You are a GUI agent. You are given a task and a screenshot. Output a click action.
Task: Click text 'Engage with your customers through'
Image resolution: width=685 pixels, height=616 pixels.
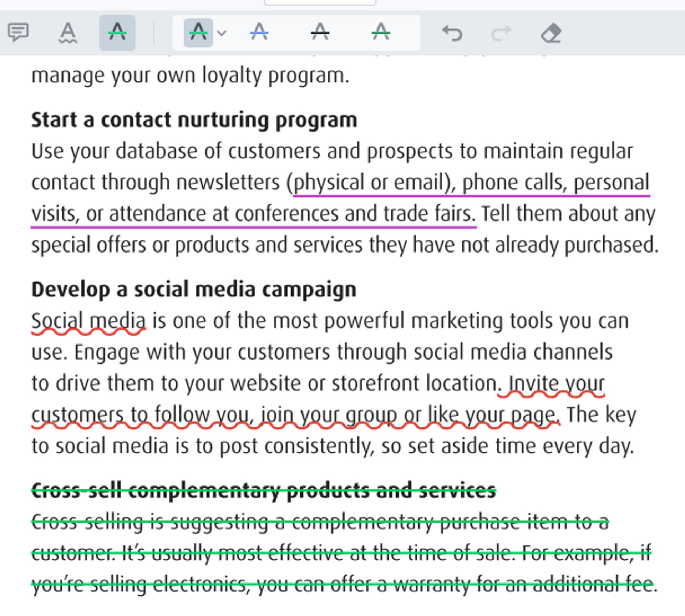click(240, 352)
